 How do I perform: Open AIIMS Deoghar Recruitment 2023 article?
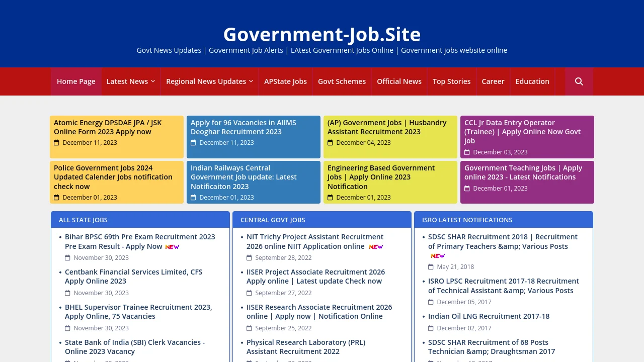[x=243, y=127]
